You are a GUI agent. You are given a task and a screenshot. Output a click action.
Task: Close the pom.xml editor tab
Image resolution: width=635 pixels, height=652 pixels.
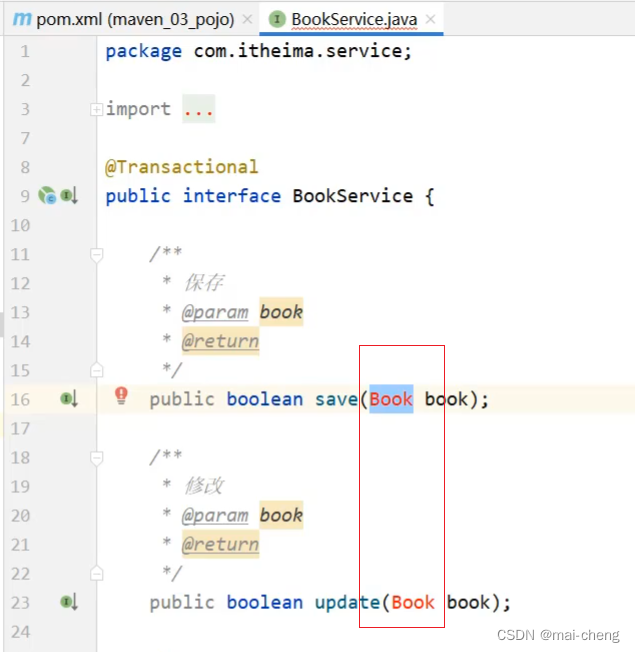click(247, 19)
